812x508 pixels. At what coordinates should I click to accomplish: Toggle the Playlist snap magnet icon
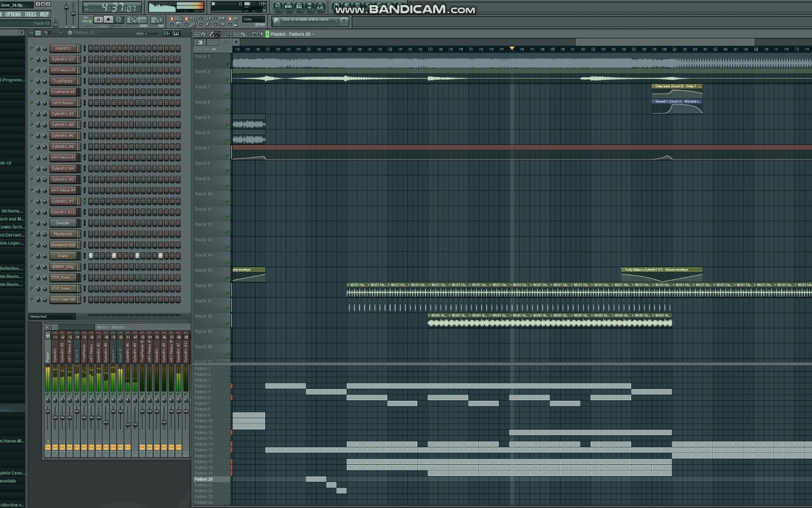point(203,34)
